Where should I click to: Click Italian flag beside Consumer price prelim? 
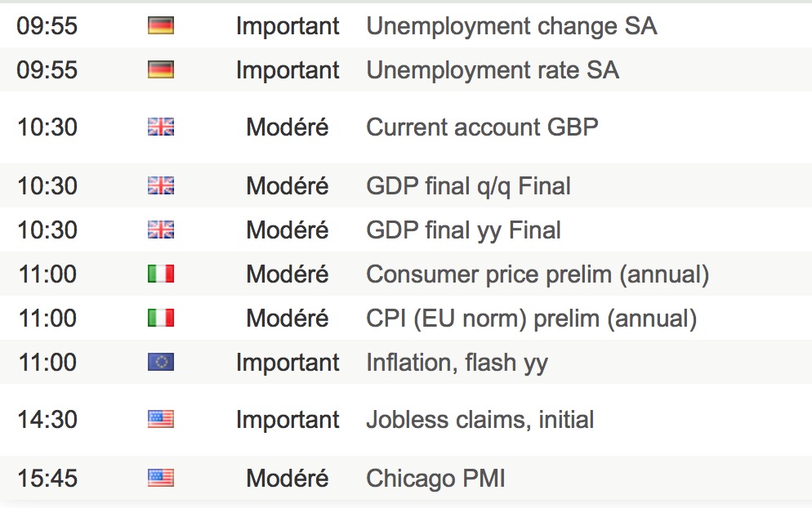pos(161,274)
